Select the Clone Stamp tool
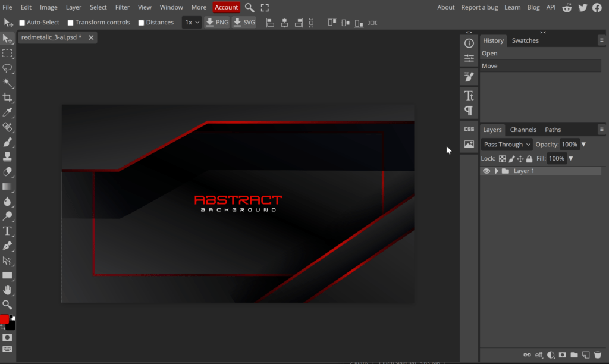This screenshot has width=609, height=364. (7, 156)
